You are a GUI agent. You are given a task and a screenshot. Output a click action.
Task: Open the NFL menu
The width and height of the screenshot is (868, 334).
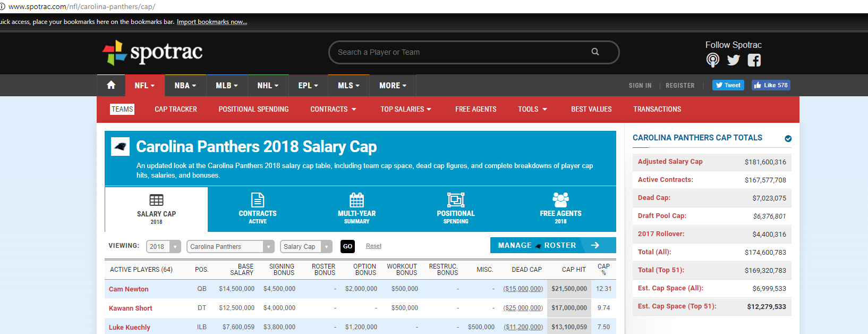[x=144, y=86]
